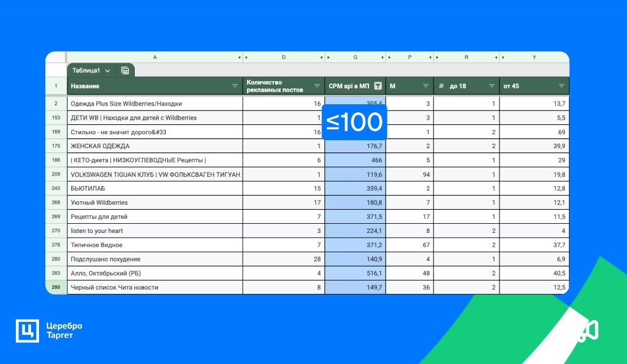Click cell listen to your heart
Screen dimensions: 627x364
click(x=155, y=230)
